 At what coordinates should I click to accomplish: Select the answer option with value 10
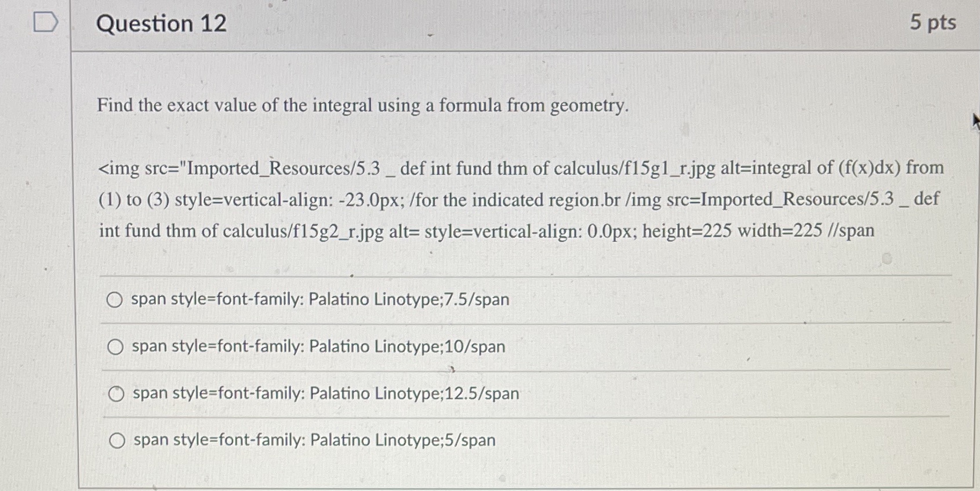coord(117,346)
